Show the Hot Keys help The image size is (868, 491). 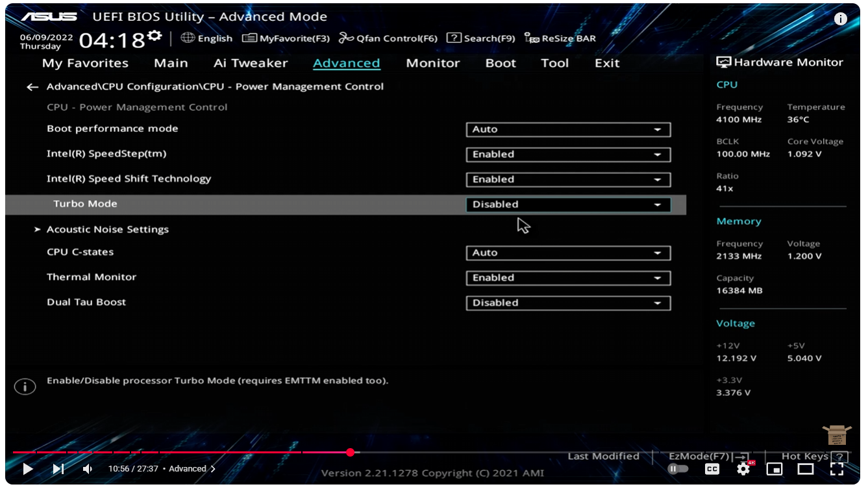[x=814, y=457]
